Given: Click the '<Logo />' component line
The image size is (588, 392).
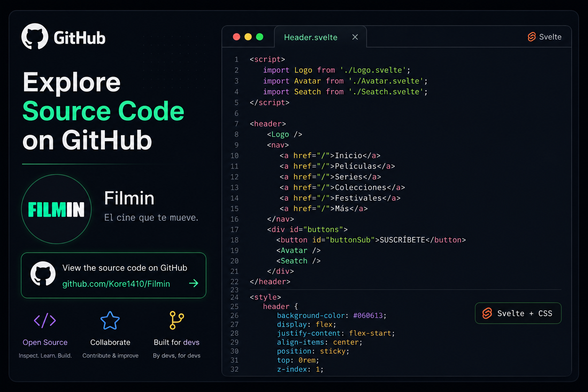Looking at the screenshot, I should pos(284,134).
